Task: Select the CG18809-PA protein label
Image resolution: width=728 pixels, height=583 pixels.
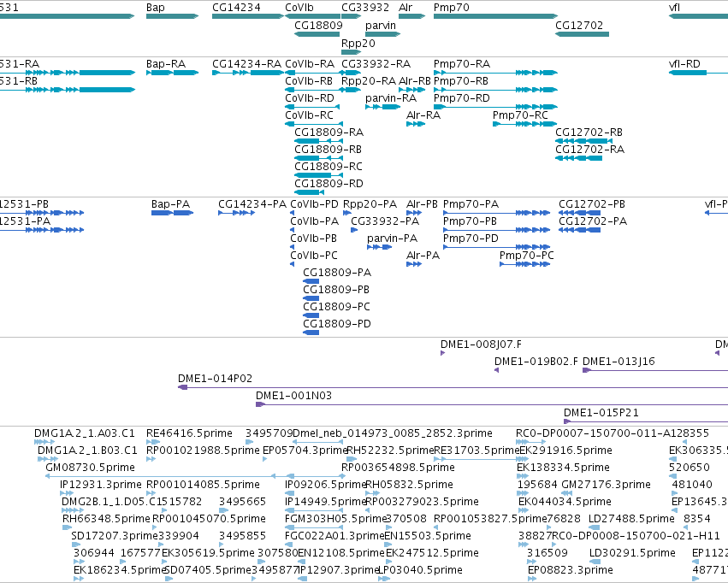Action: (x=337, y=273)
